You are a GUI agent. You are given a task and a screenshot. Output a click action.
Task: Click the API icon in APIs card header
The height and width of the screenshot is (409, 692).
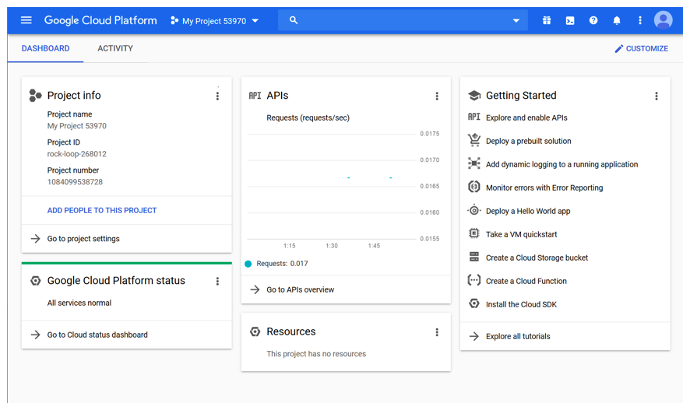coord(255,95)
